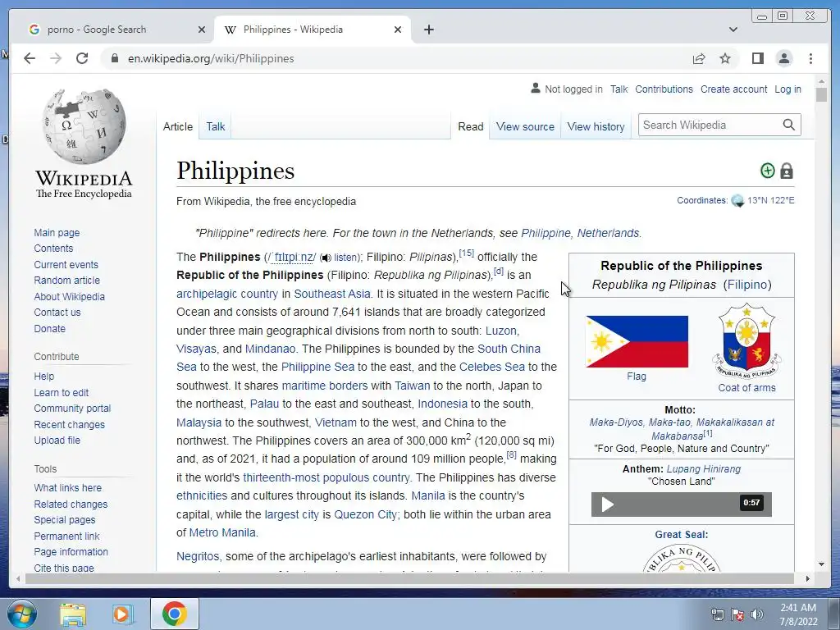840x630 pixels.
Task: Open the Contributions link
Action: (x=664, y=89)
